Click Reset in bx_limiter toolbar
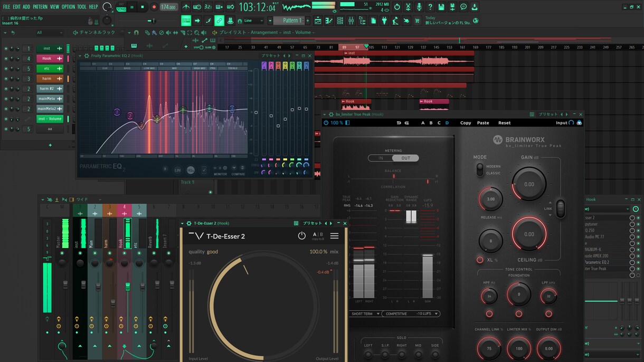 (505, 123)
